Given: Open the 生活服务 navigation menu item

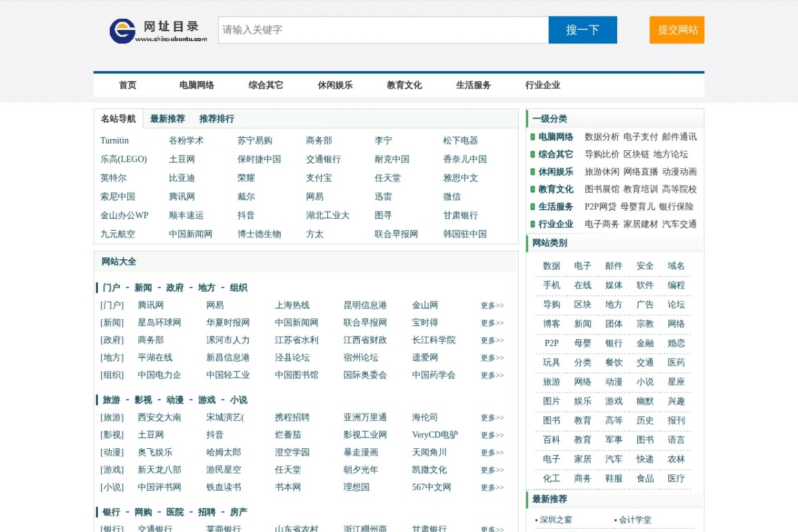Looking at the screenshot, I should point(473,85).
